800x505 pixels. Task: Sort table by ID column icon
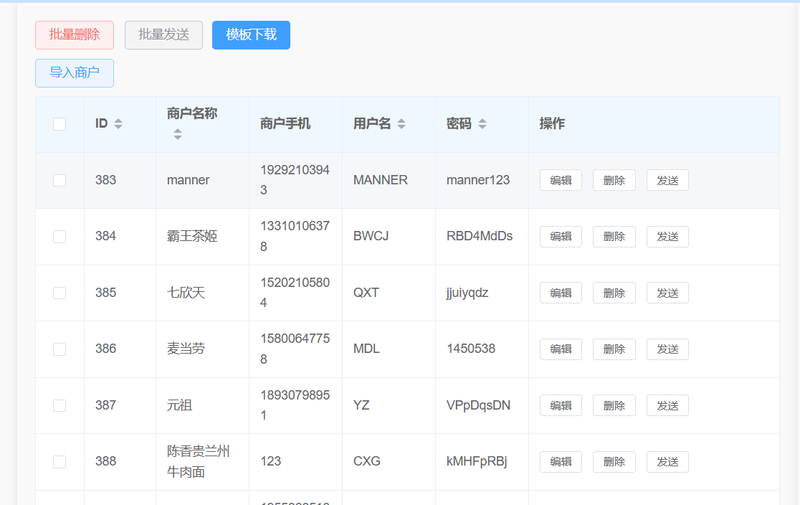(118, 124)
